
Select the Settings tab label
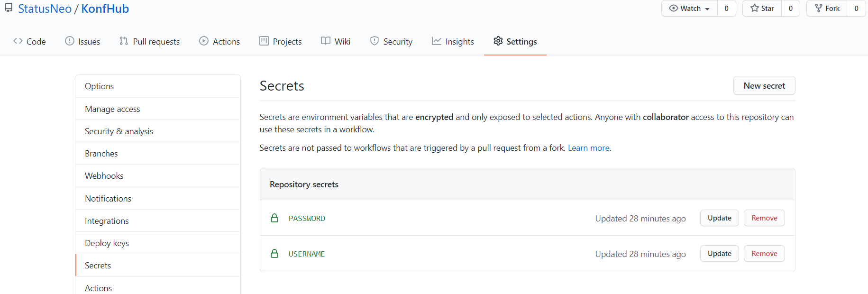[x=521, y=42]
